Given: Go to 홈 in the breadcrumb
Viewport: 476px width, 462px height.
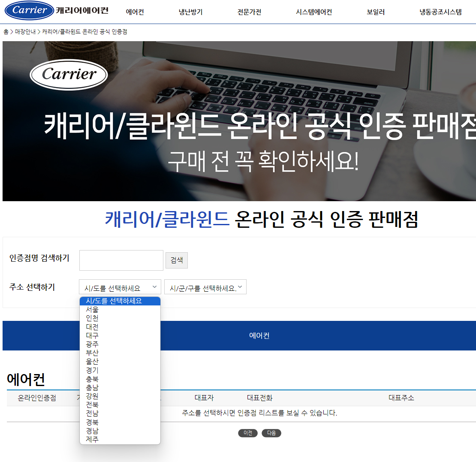Looking at the screenshot, I should pyautogui.click(x=6, y=32).
